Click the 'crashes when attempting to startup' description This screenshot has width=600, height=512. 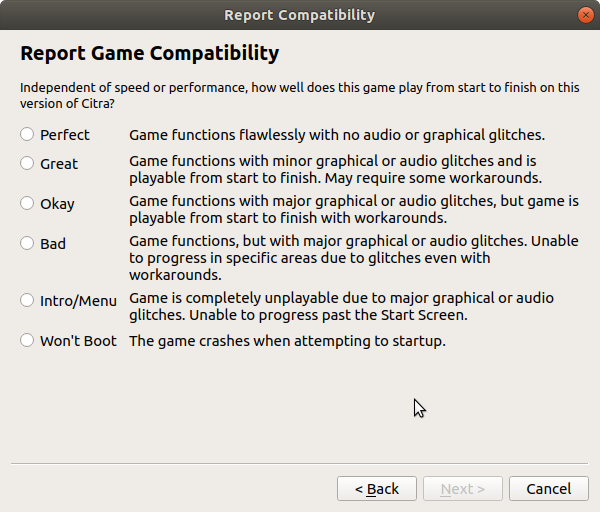pos(287,341)
